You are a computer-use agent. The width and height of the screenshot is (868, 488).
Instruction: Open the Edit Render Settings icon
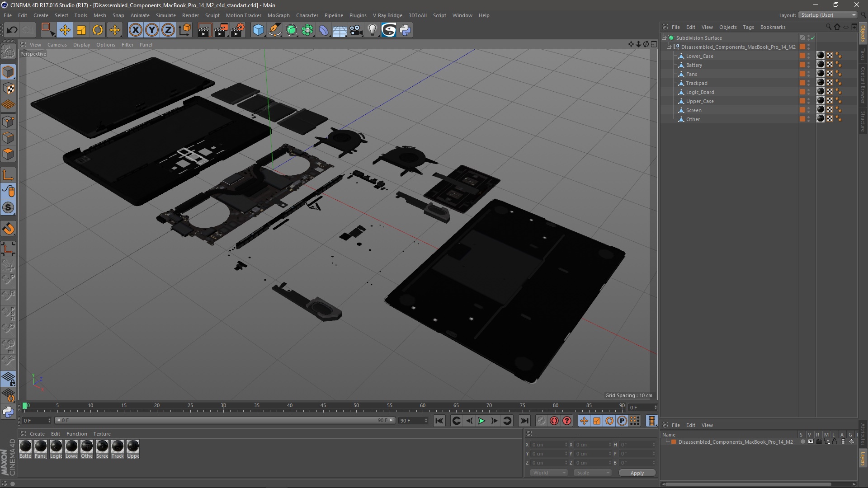238,30
